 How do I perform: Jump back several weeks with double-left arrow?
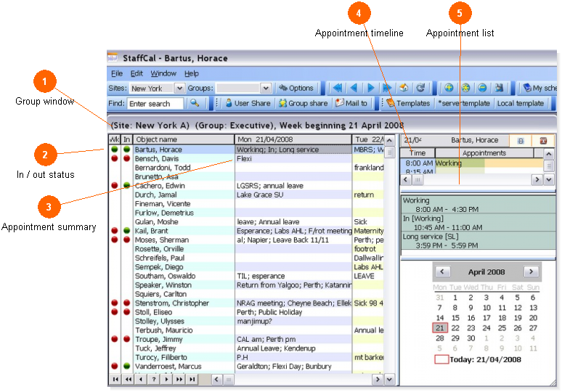[x=337, y=88]
